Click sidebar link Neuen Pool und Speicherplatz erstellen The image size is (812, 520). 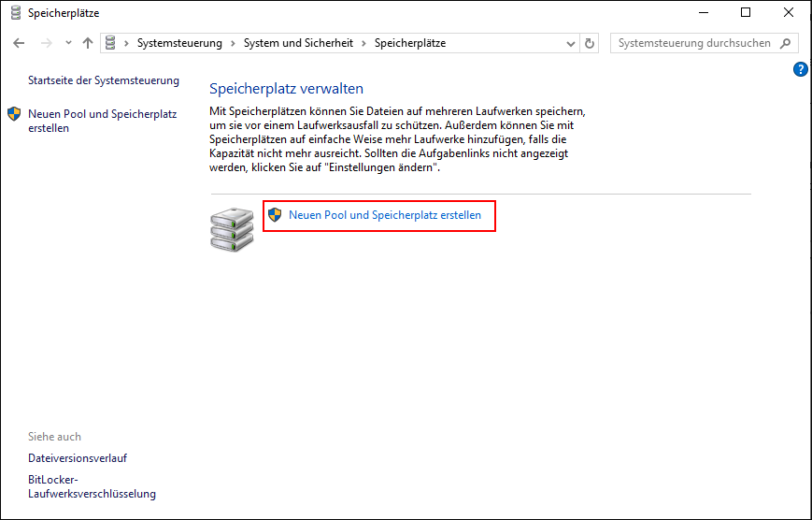point(103,121)
